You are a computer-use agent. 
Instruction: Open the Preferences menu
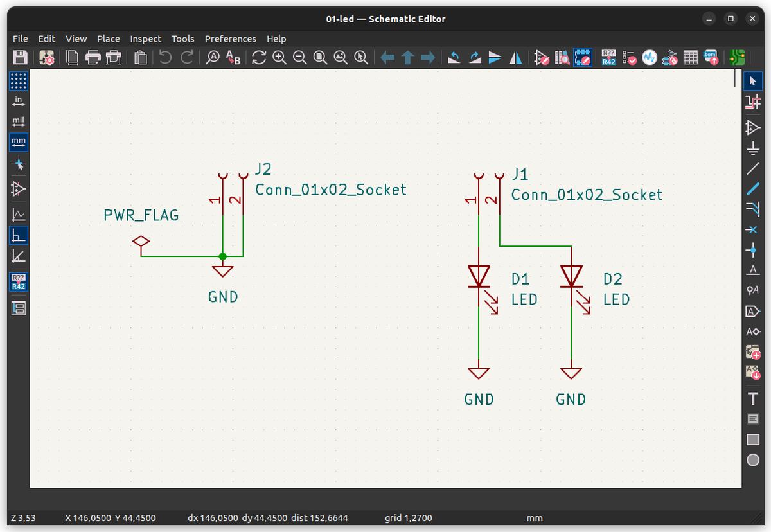[x=231, y=39]
